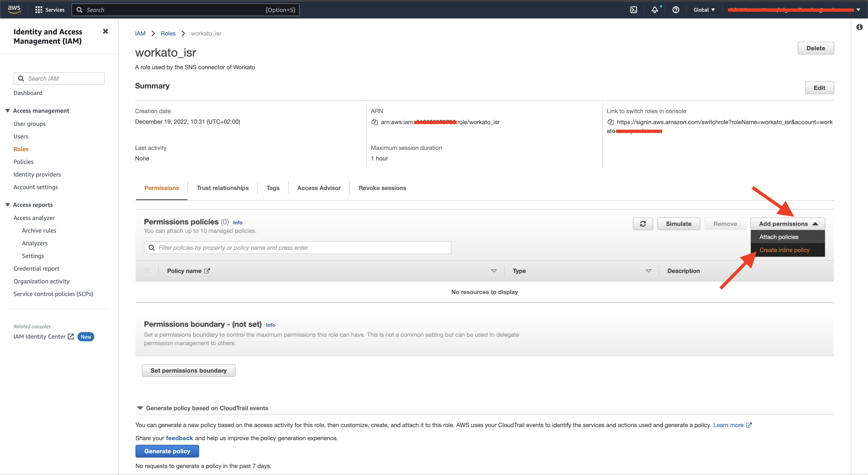This screenshot has height=475, width=868.
Task: Switch to the Trust relationships tab
Action: 222,188
